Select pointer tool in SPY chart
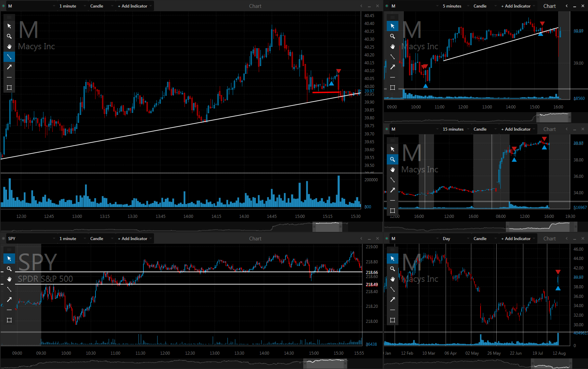588x369 pixels. [x=9, y=259]
